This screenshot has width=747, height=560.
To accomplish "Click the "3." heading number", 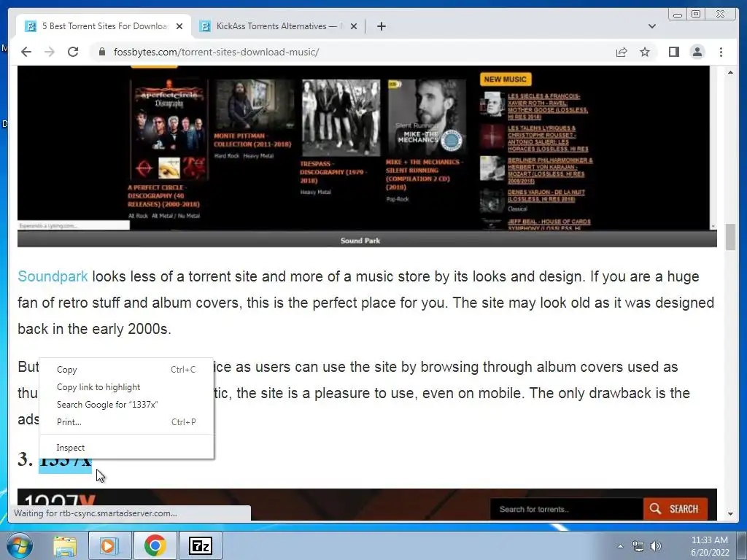I will tap(26, 460).
